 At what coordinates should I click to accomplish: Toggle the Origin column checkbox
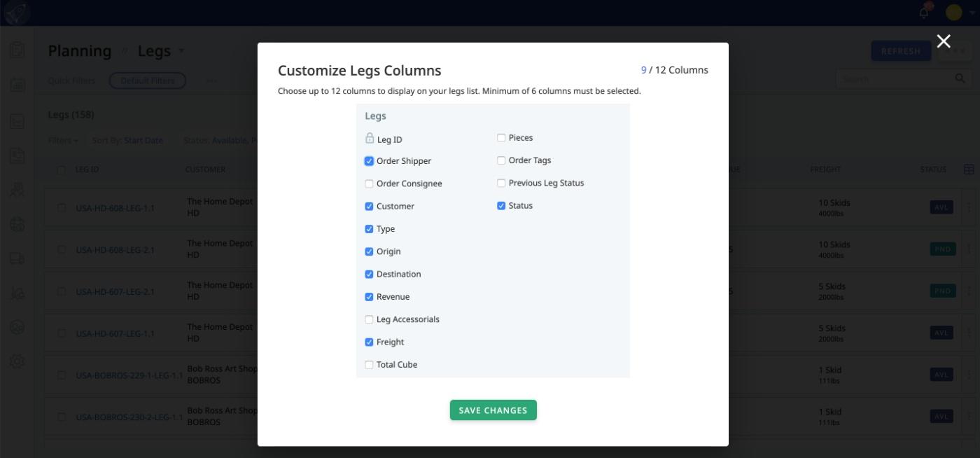(369, 251)
